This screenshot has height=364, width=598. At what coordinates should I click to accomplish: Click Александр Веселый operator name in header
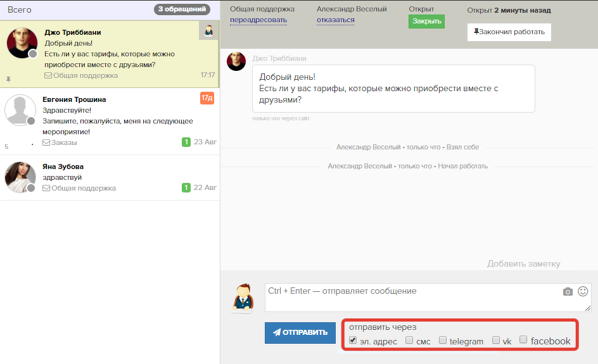(x=352, y=9)
